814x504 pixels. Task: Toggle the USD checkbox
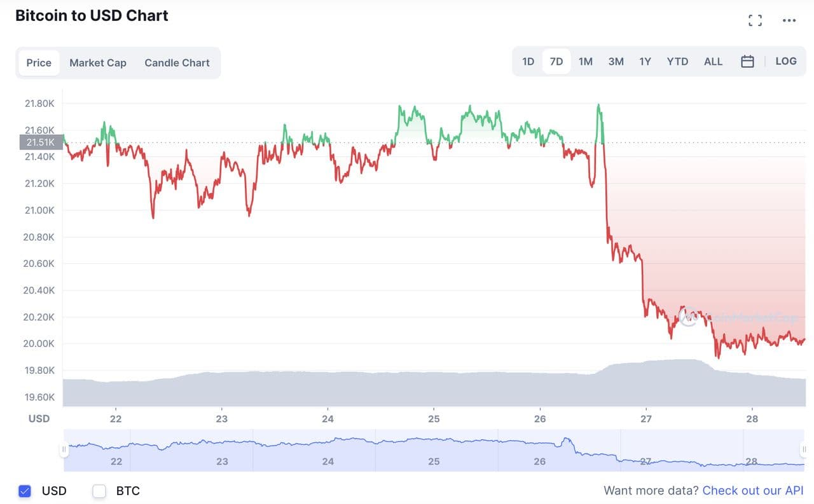[25, 491]
